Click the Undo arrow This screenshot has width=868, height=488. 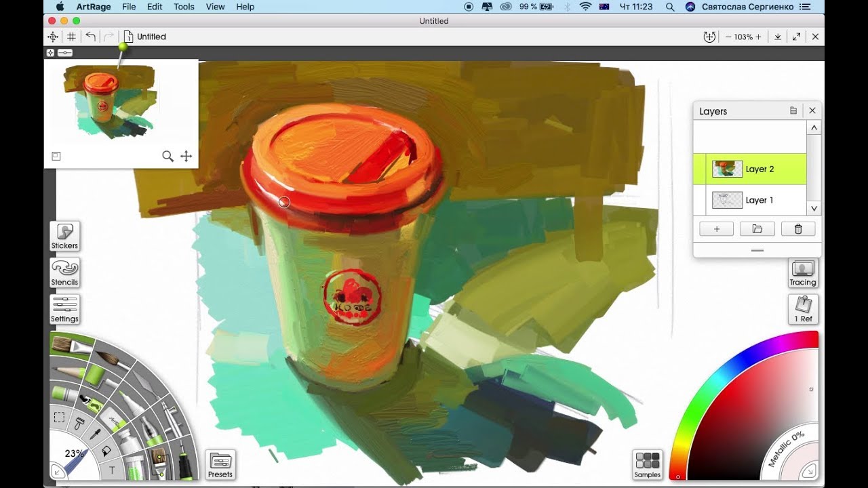91,36
